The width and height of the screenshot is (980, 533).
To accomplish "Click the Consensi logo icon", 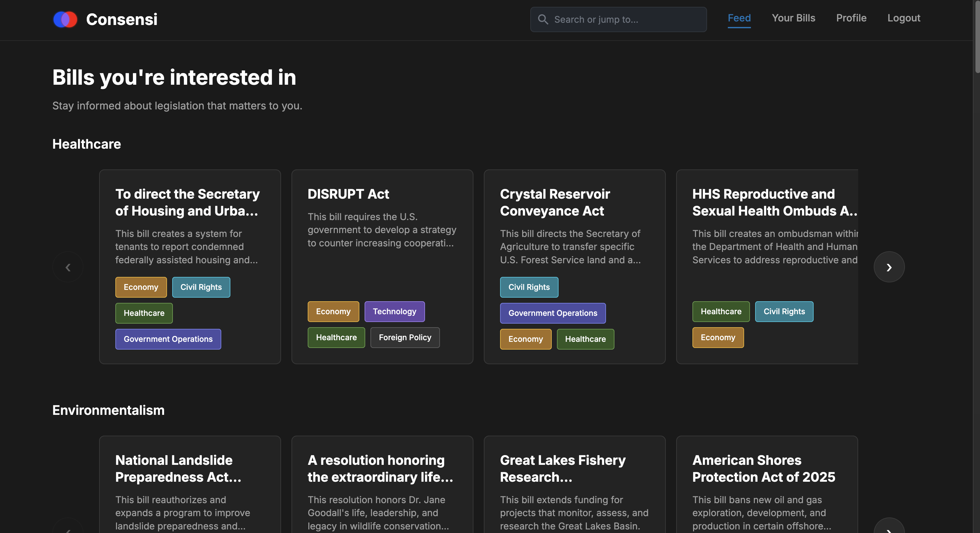I will (65, 19).
